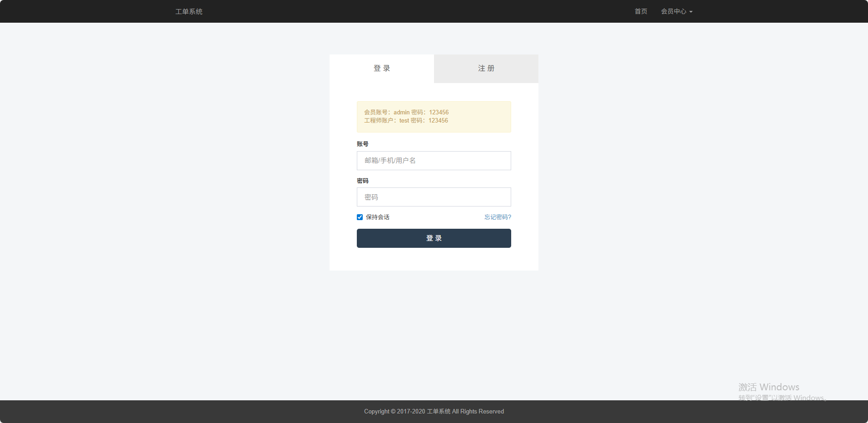This screenshot has width=868, height=423.
Task: Click the 密码 label above the password field
Action: [x=362, y=181]
